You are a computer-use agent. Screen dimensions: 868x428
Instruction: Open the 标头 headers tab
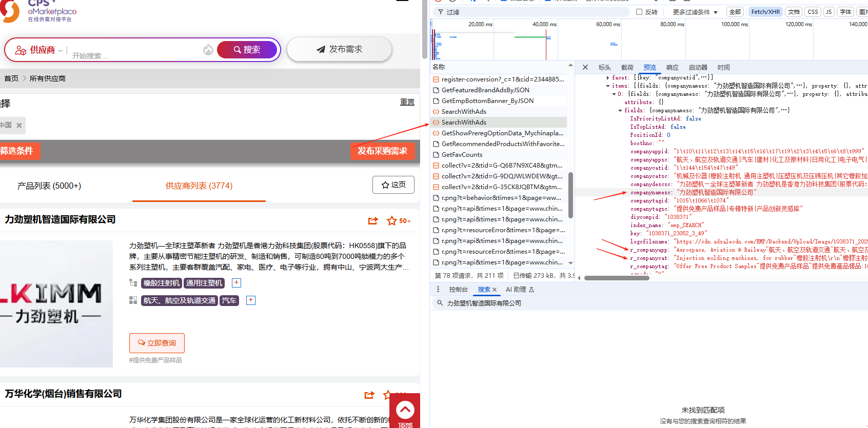605,67
